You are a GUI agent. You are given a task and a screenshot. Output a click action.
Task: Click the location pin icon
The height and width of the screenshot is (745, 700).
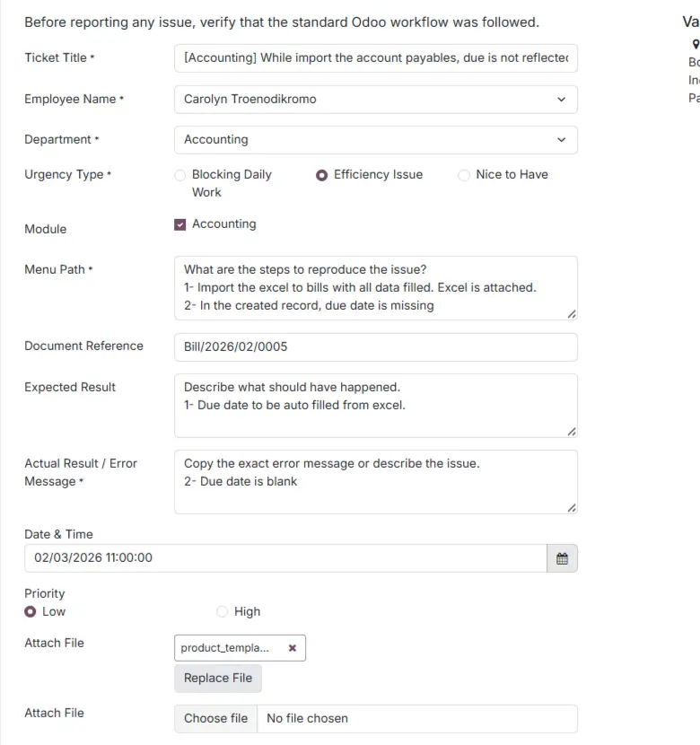(x=695, y=43)
